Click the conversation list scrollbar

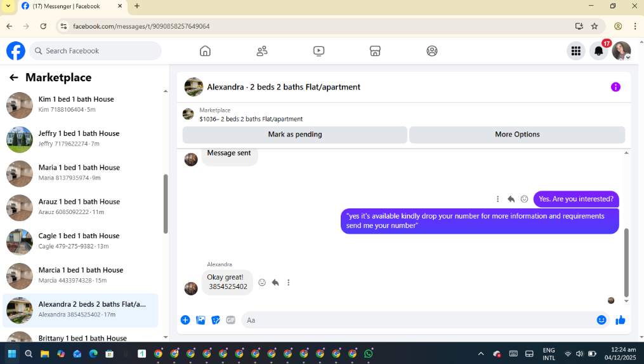tap(166, 203)
